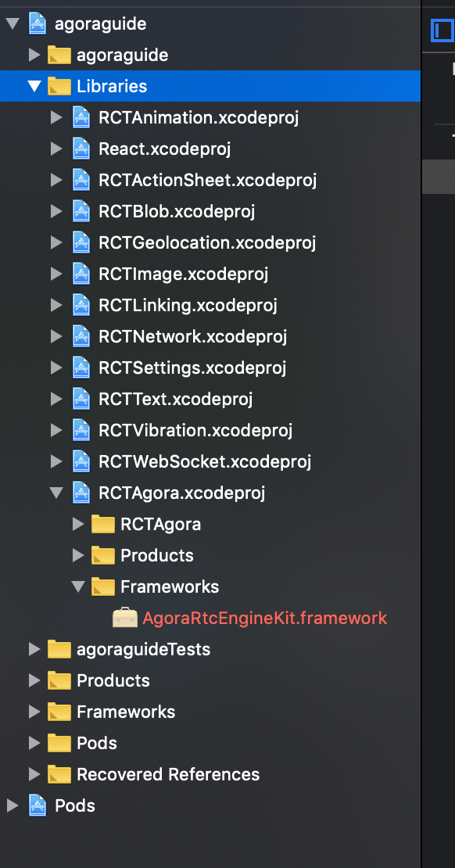455x868 pixels.
Task: Collapse the RCTAgora.xcodeproj disclosure triangle
Action: pos(56,492)
